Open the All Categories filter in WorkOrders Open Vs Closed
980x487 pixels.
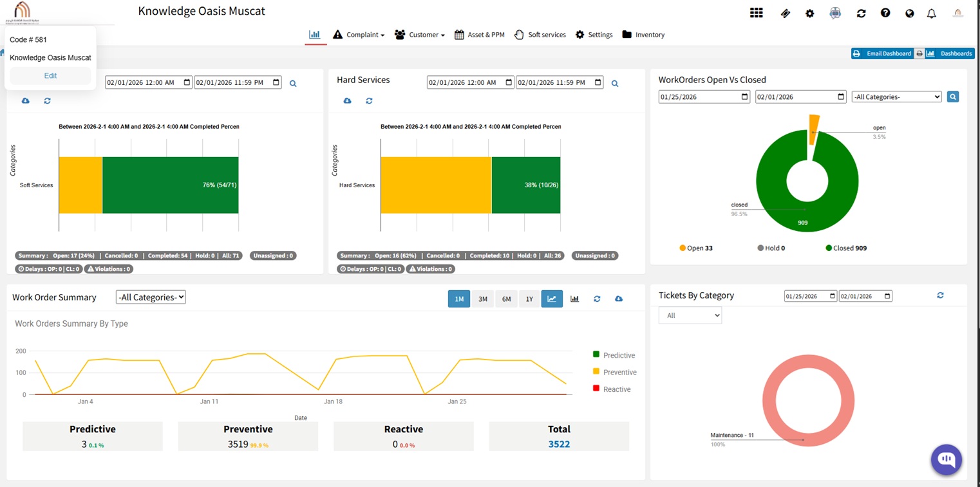(896, 96)
